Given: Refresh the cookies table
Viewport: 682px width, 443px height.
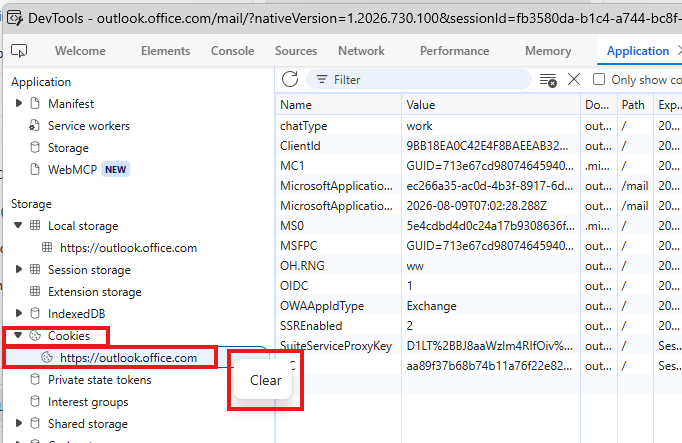Looking at the screenshot, I should tap(290, 80).
